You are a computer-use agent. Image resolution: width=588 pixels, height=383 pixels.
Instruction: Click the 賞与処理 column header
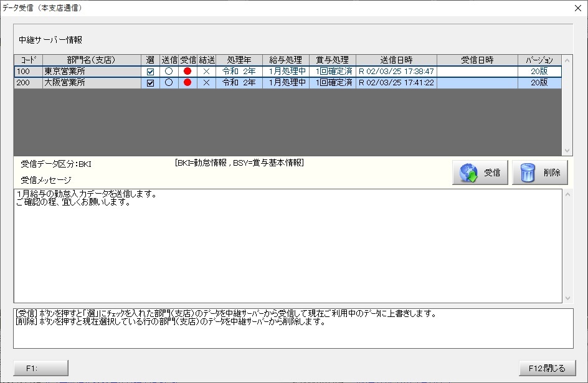[x=333, y=60]
